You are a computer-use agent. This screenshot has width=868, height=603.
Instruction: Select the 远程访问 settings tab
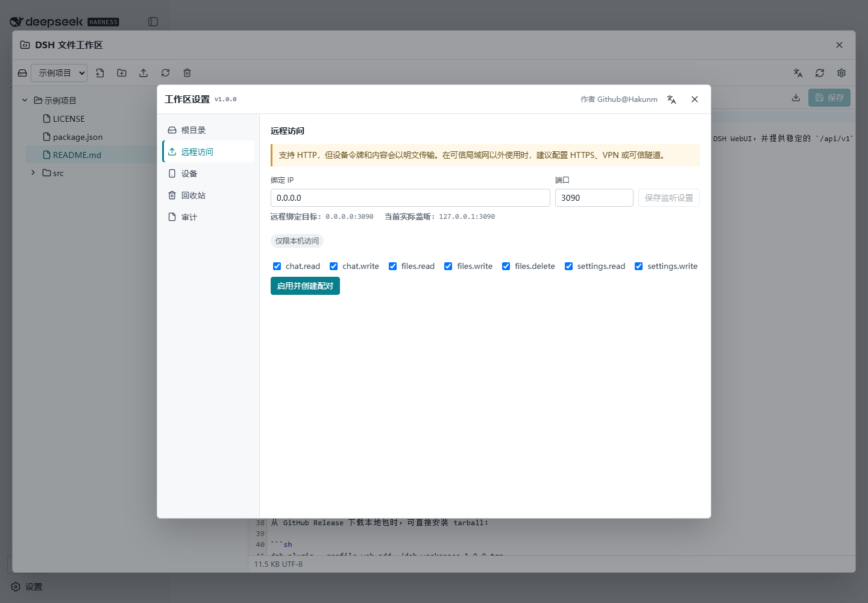click(x=209, y=152)
